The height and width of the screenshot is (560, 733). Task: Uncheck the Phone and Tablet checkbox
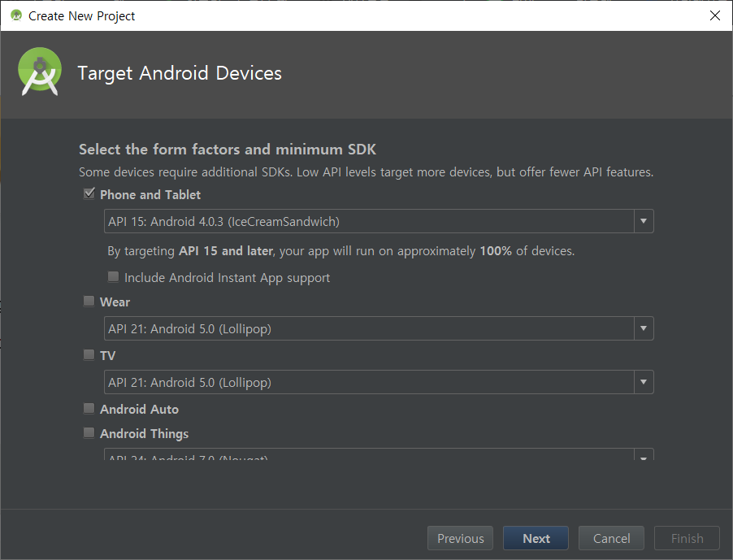(x=89, y=193)
